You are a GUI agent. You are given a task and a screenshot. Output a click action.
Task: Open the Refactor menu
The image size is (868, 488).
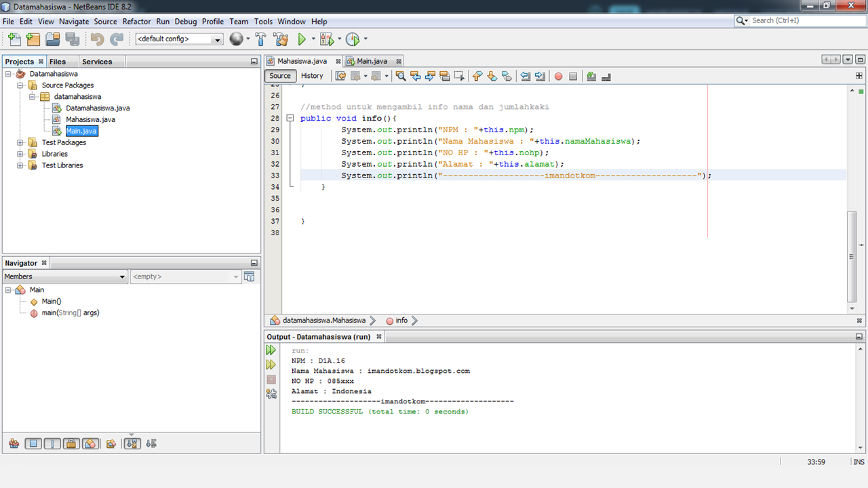[136, 21]
